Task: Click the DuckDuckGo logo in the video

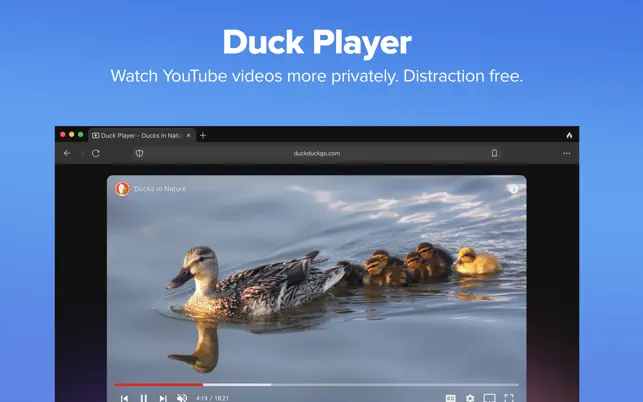Action: pyautogui.click(x=122, y=189)
